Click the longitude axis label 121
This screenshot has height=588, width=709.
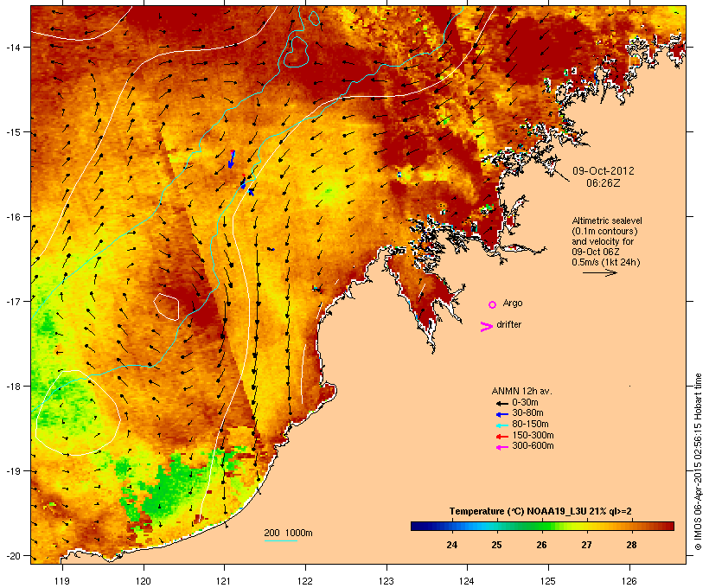pyautogui.click(x=224, y=581)
